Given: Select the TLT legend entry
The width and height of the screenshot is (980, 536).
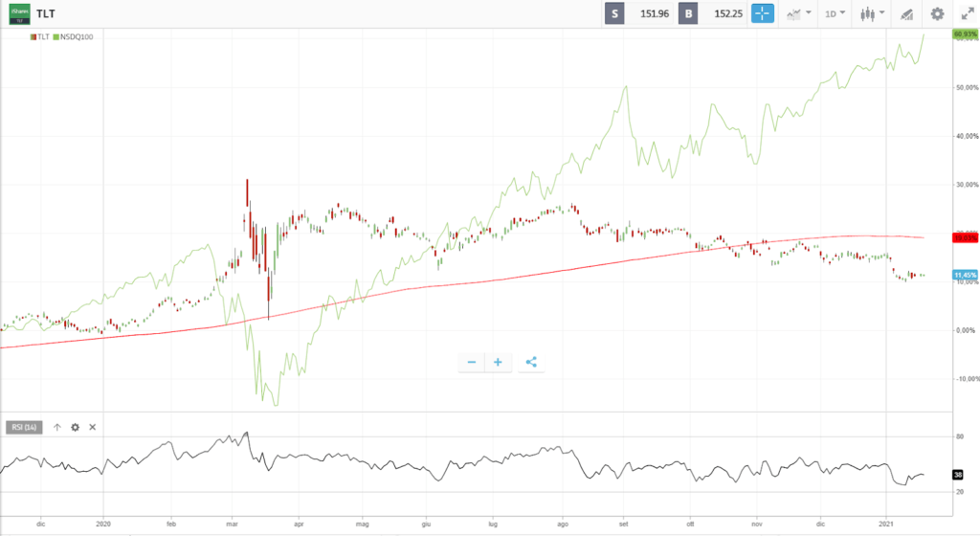Looking at the screenshot, I should (x=40, y=37).
